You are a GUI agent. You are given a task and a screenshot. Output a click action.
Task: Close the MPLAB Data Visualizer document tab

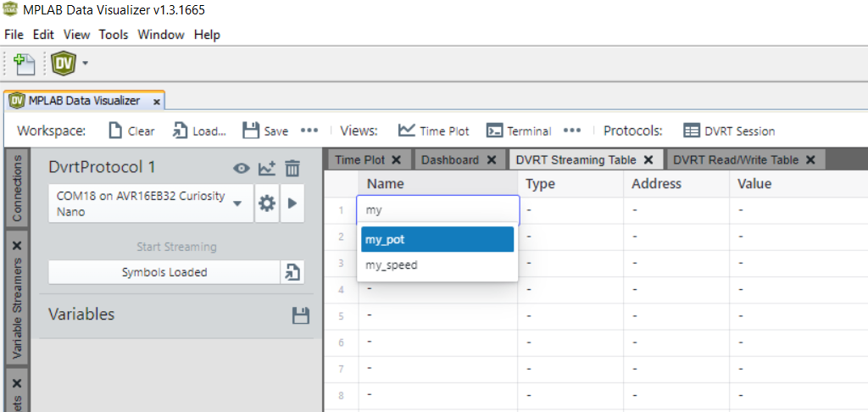[x=157, y=102]
